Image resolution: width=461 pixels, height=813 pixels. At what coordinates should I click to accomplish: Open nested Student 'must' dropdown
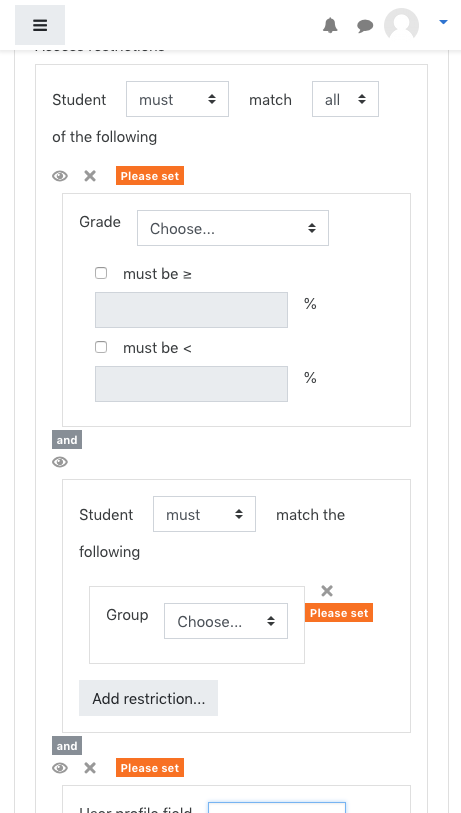pyautogui.click(x=204, y=514)
